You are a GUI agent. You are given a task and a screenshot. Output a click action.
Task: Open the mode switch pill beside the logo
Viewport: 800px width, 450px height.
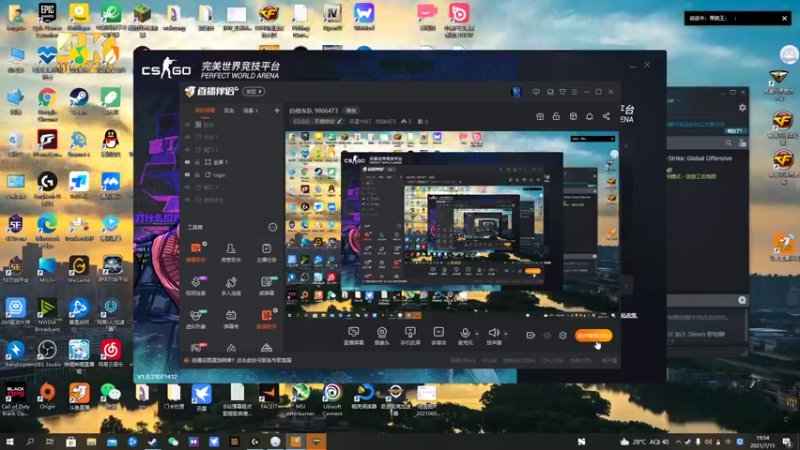(x=254, y=92)
